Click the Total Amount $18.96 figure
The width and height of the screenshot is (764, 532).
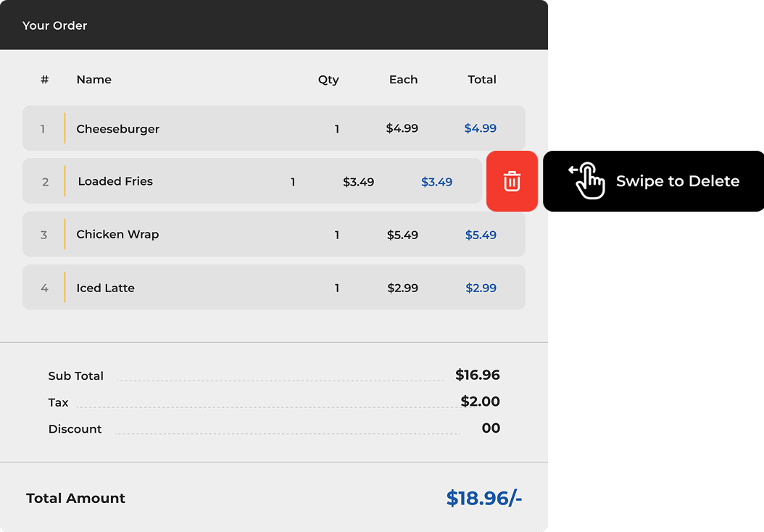point(483,498)
